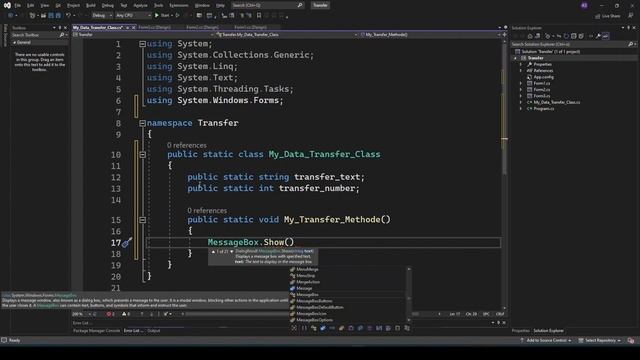
Task: Click Solution Explorer refresh icon
Action: (566, 36)
